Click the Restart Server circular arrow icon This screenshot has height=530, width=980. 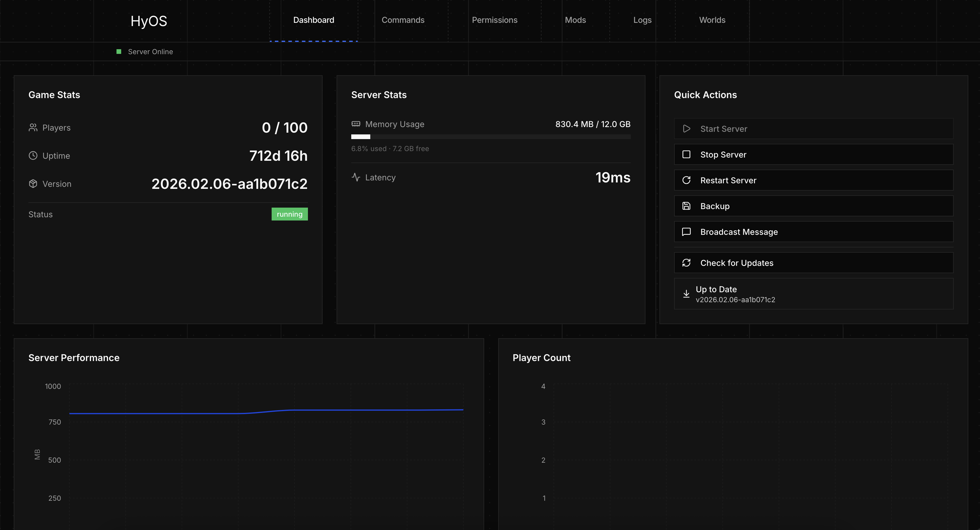[x=687, y=180]
